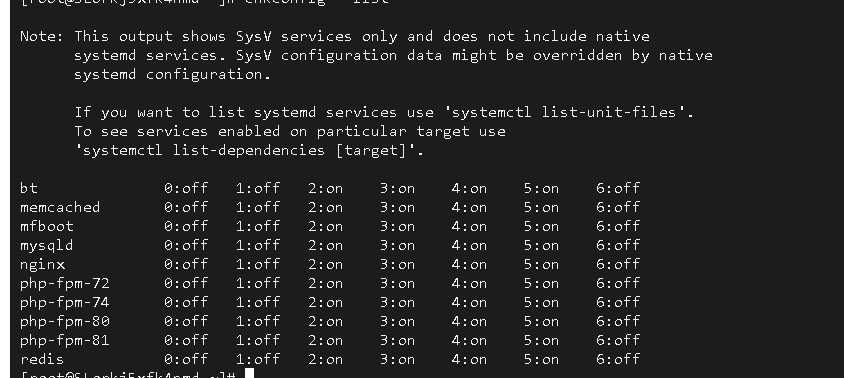Select the 'bt' service name
The image size is (844, 378).
coord(29,188)
